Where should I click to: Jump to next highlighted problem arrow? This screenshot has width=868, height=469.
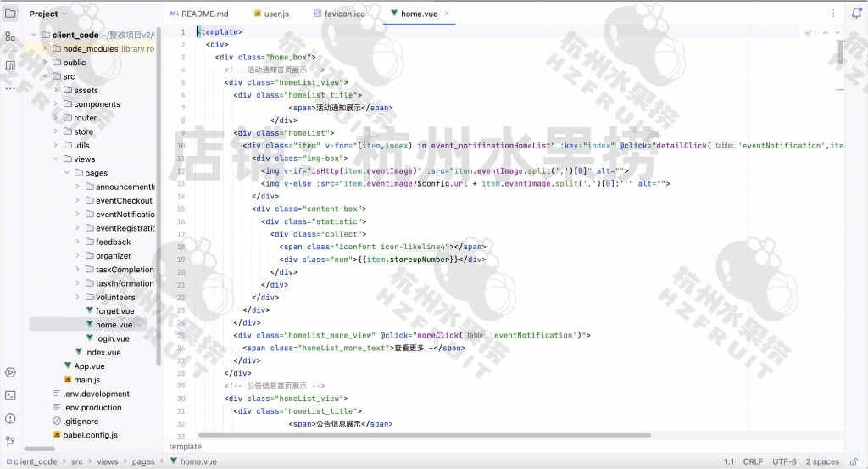839,32
